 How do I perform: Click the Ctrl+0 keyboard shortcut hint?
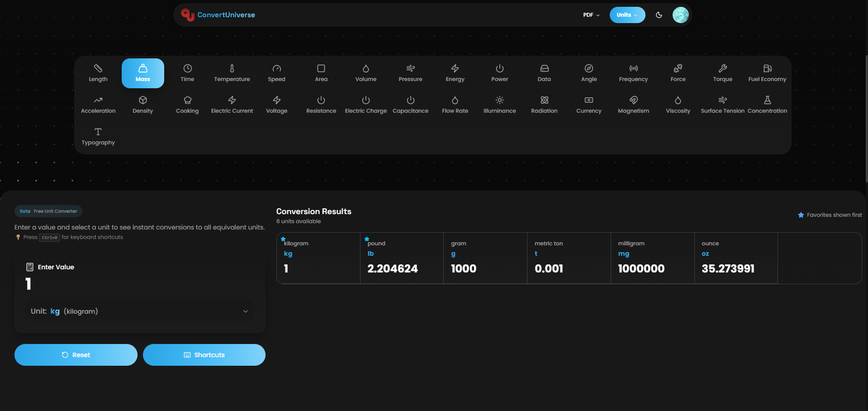49,238
